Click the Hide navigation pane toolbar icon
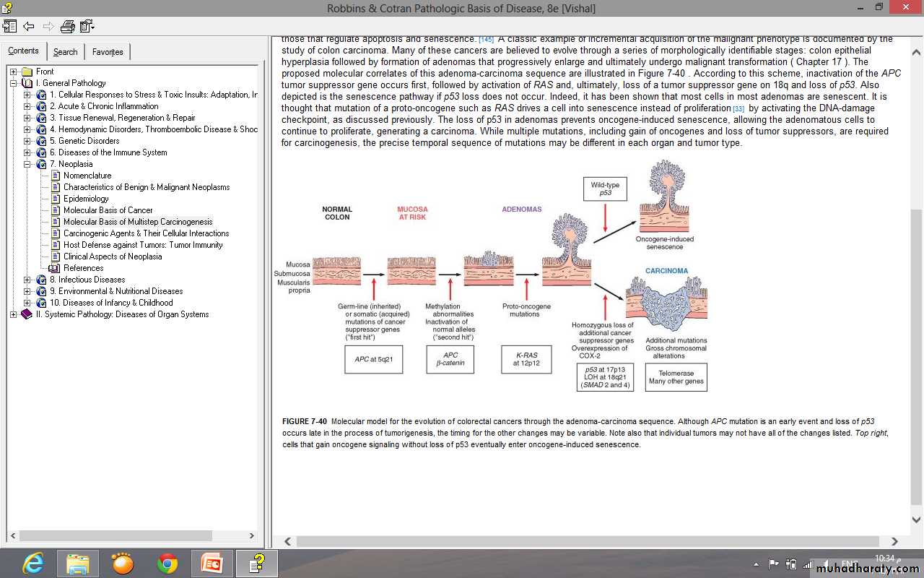 (9, 27)
